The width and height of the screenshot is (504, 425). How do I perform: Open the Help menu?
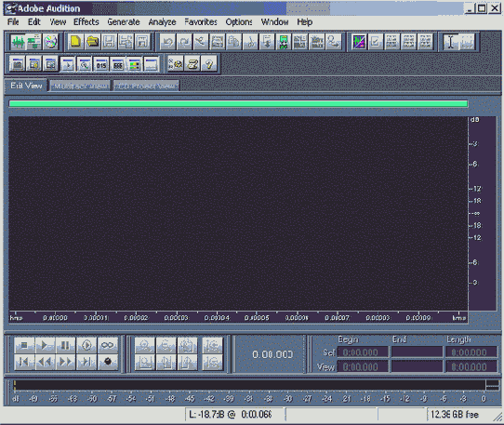[x=304, y=22]
